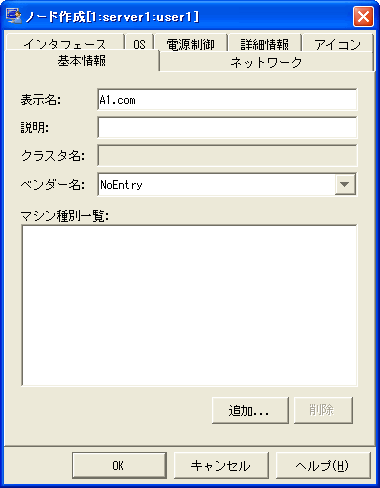Focus the empty 説明 text field
The width and height of the screenshot is (380, 488).
[x=227, y=127]
